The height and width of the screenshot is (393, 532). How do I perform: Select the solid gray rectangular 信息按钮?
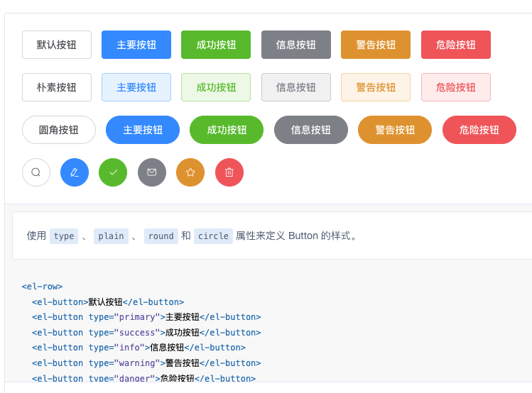coord(296,45)
